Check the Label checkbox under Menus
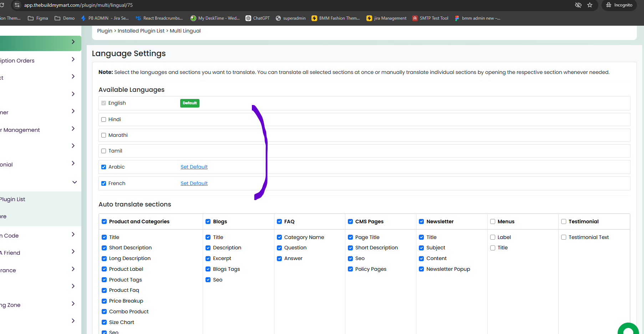Screen dimensions: 644x334 point(493,237)
